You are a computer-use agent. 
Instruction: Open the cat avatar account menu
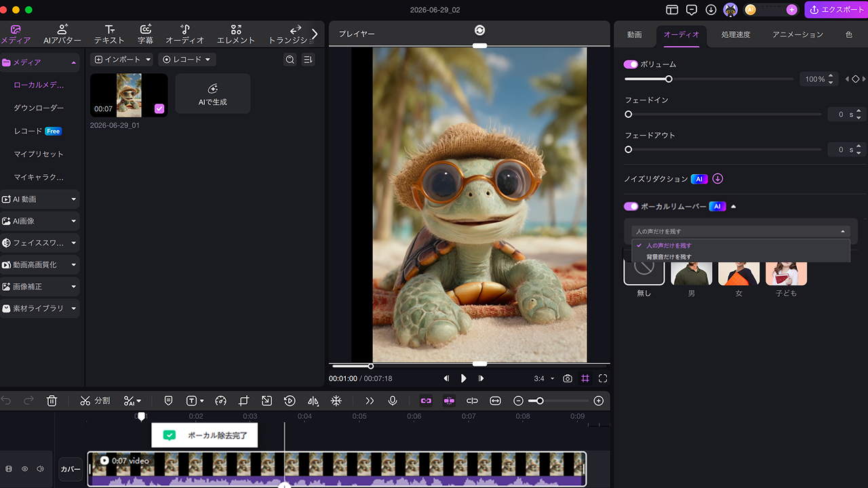pyautogui.click(x=730, y=9)
